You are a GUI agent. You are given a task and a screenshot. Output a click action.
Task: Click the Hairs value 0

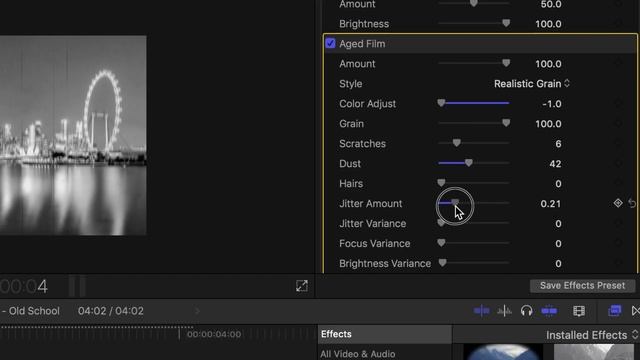[x=558, y=184]
